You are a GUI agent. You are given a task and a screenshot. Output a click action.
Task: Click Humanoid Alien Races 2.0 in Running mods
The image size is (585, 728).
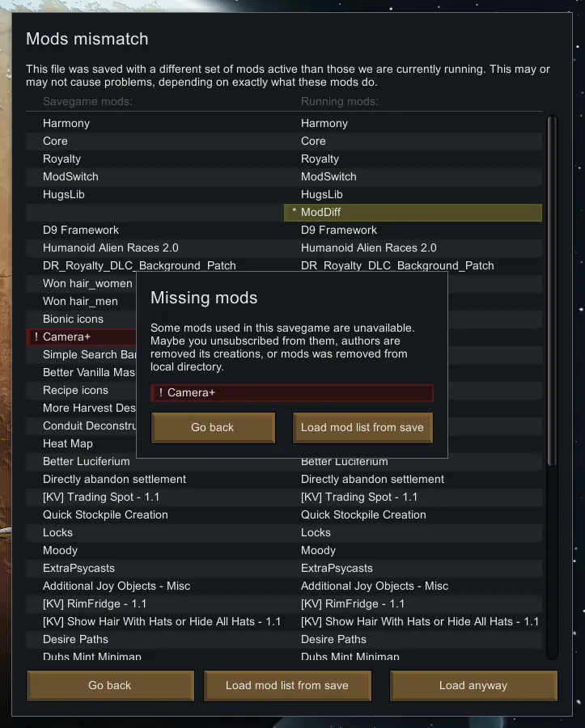(368, 248)
